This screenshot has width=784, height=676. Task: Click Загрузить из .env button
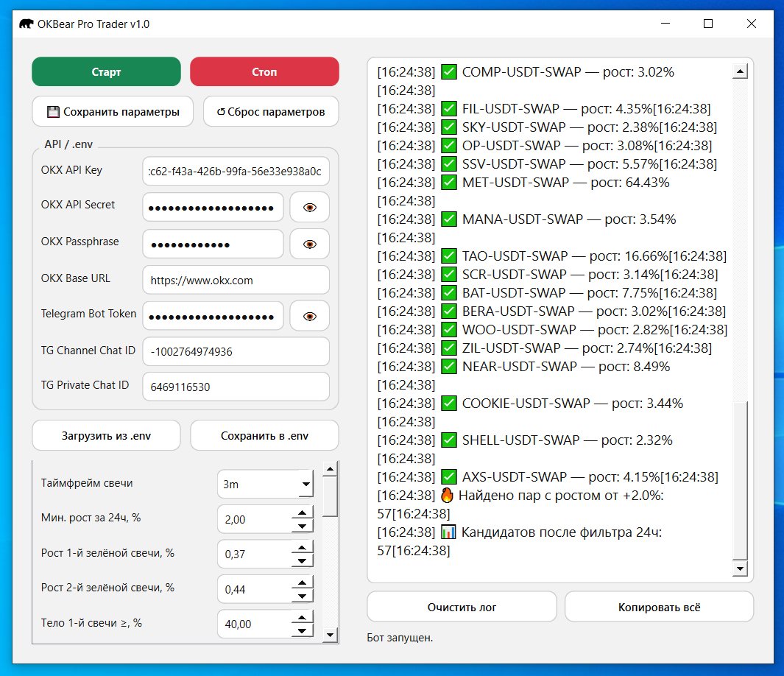click(106, 435)
